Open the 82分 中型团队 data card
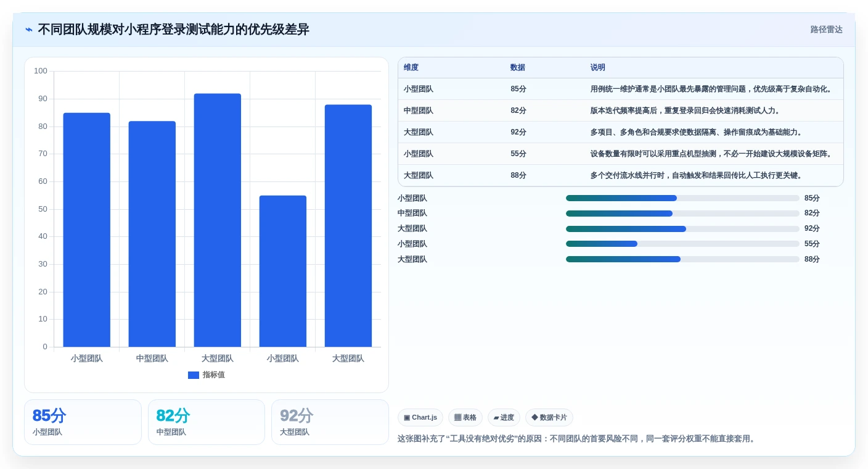868x469 pixels. click(x=207, y=422)
